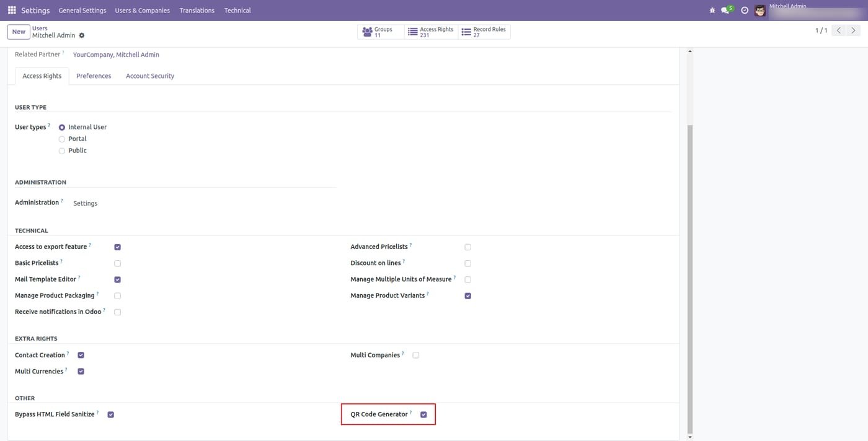This screenshot has width=868, height=441.
Task: Switch to the Account Security tab
Action: (150, 76)
